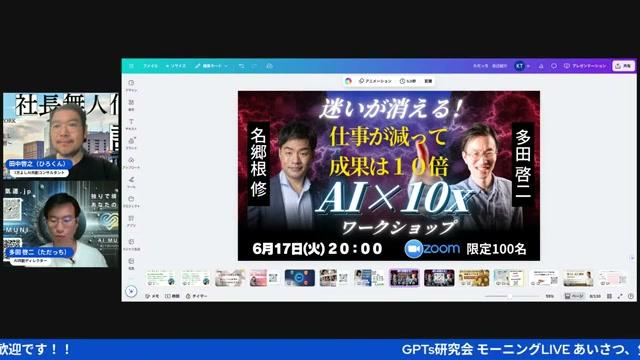This screenshot has height=360, width=640.
Task: Open the ブランド (Brand) side panel
Action: (131, 143)
